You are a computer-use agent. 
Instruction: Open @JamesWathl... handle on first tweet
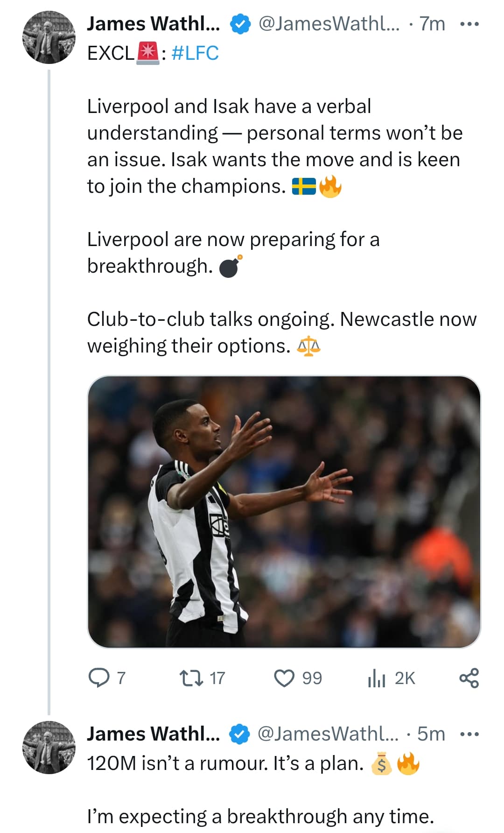coord(329,24)
